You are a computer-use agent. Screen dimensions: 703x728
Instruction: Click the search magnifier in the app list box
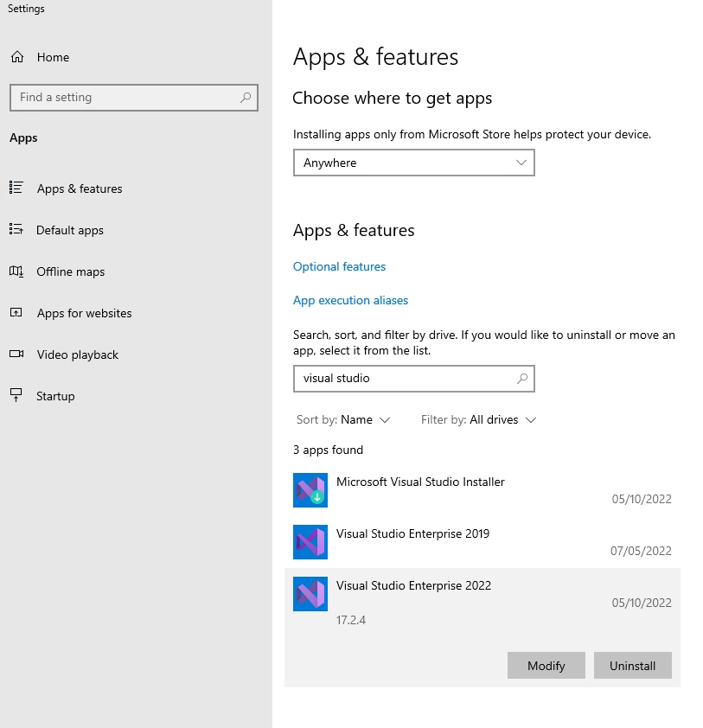click(522, 379)
